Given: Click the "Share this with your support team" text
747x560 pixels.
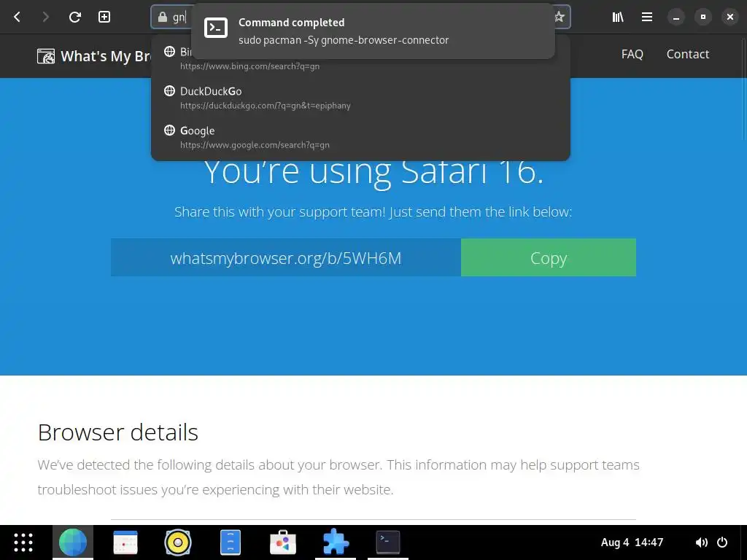Looking at the screenshot, I should (373, 211).
